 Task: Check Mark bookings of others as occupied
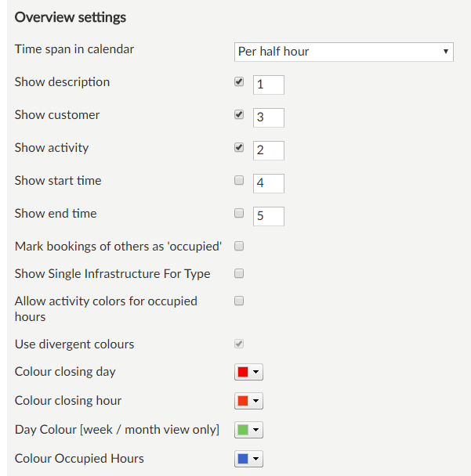(239, 247)
